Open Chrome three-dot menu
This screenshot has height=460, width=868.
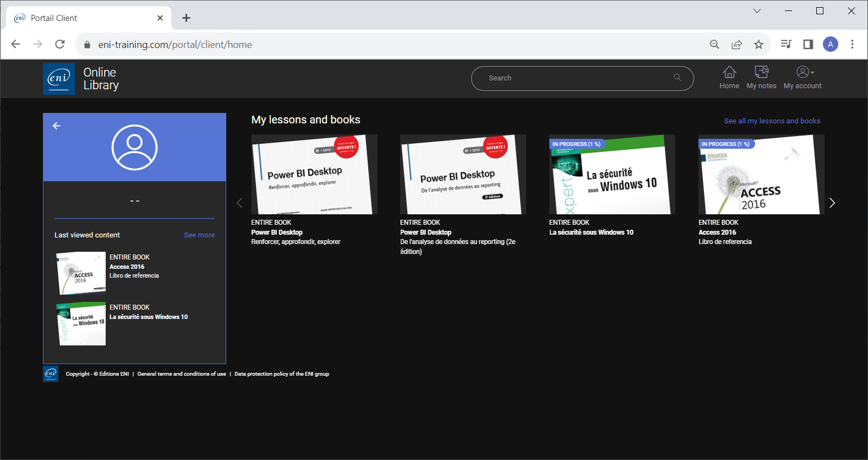coord(852,44)
